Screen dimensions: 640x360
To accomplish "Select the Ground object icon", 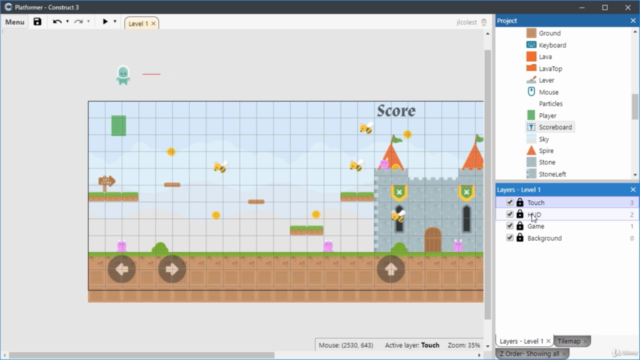I will pos(531,33).
